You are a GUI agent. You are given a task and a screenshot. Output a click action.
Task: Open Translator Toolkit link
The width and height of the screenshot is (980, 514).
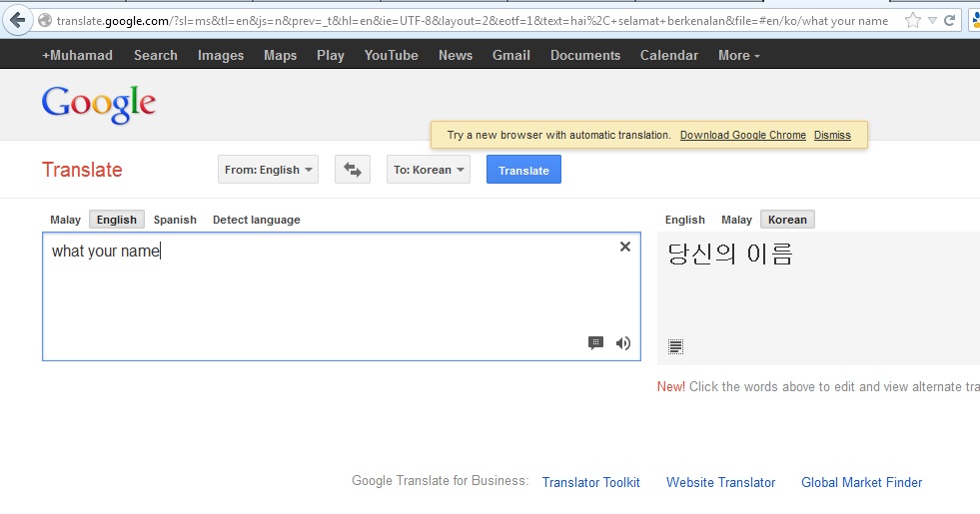click(591, 482)
